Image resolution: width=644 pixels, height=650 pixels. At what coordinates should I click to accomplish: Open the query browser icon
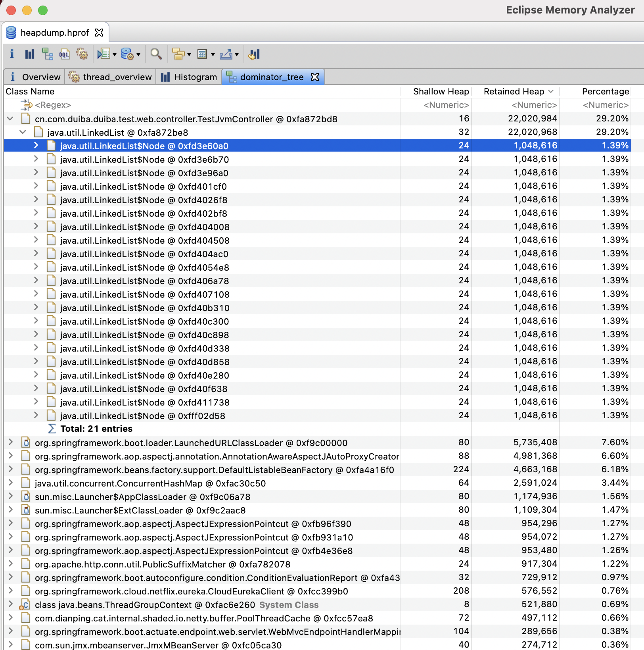tap(127, 54)
